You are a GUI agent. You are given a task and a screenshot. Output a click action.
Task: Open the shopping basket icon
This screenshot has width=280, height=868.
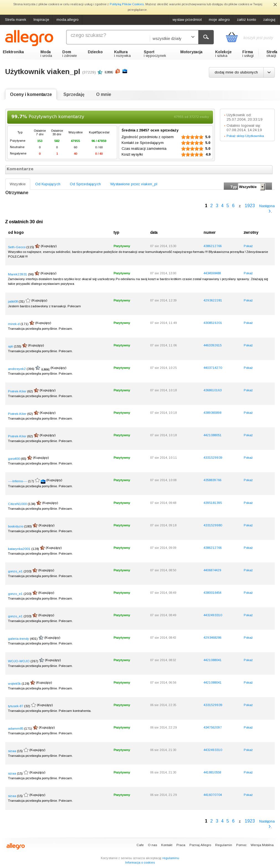[232, 37]
